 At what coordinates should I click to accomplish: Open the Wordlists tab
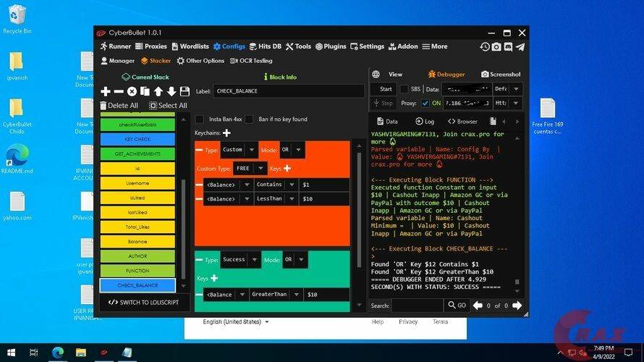[x=190, y=46]
